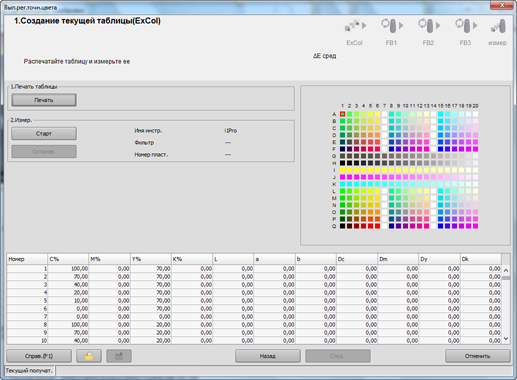Click the C% column header
Viewport: 517px width, 380px height.
pos(68,259)
